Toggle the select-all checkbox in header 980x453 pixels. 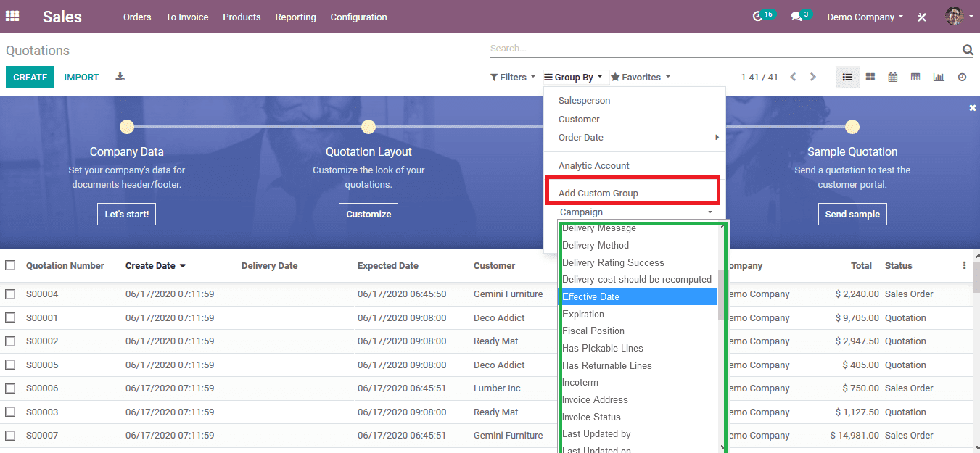10,265
